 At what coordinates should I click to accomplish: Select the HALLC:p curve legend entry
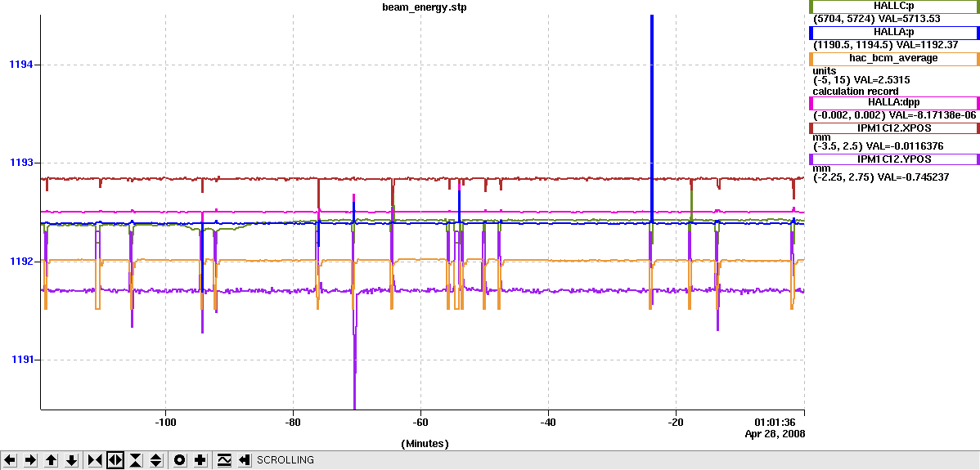tap(894, 7)
